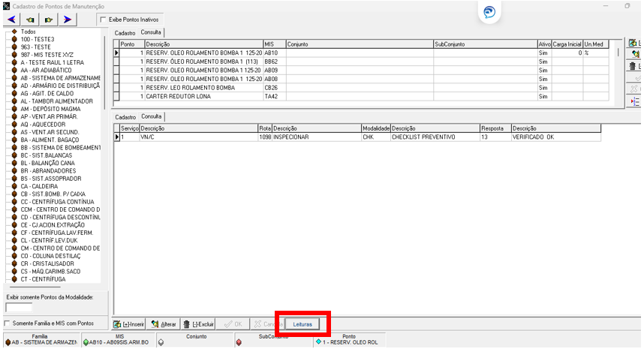Click Excluir button in bottom toolbar
Viewport: 644px width, 349px height.
(198, 324)
